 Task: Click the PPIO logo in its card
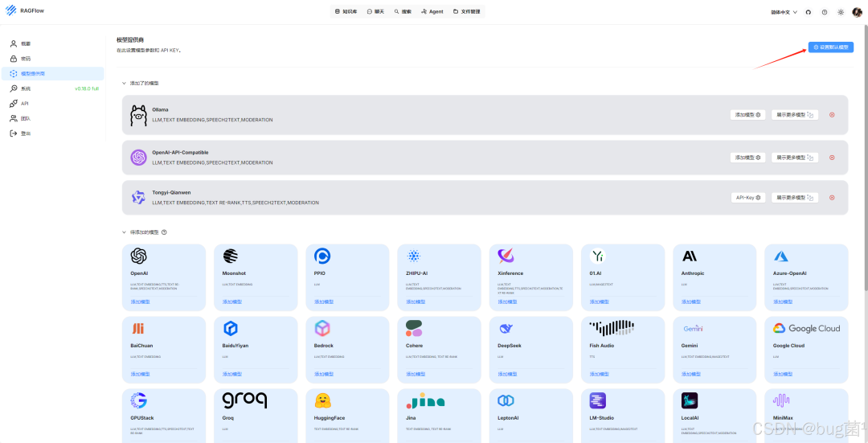322,256
